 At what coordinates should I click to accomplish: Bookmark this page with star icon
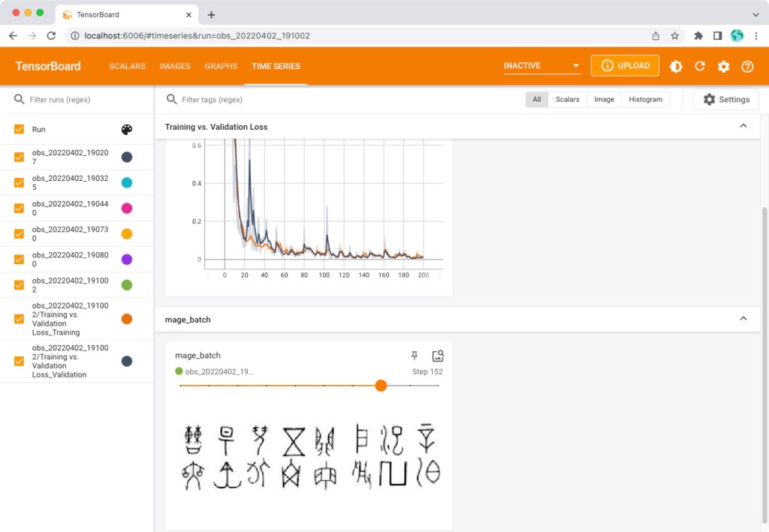point(674,35)
